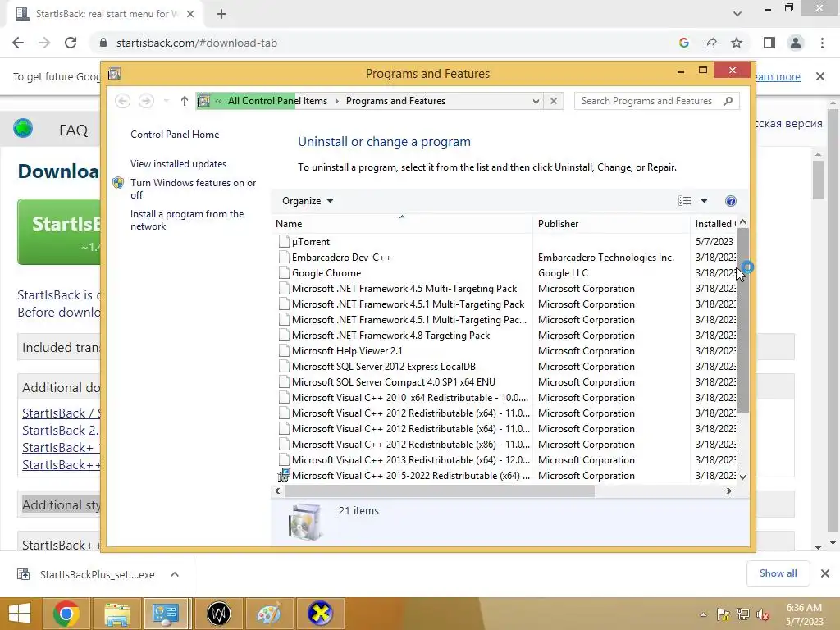The width and height of the screenshot is (840, 630).
Task: Open the Windows Start button
Action: [20, 614]
